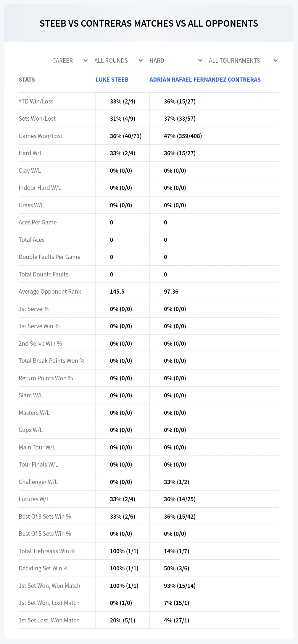
Task: Click the chevron beside ALL TOURNAMENTS
Action: (276, 61)
